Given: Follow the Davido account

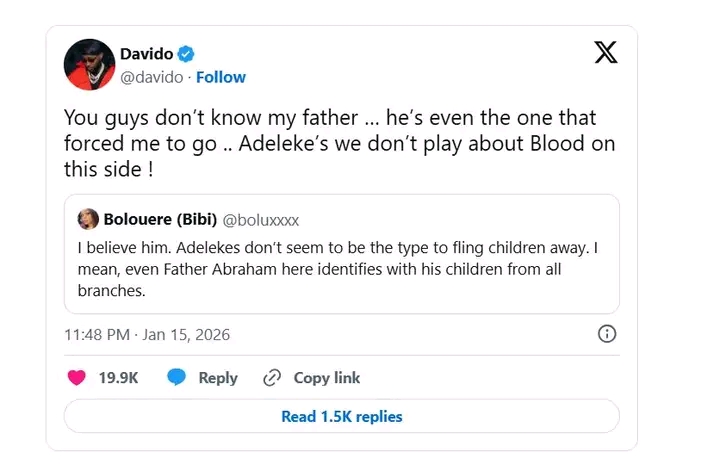Looking at the screenshot, I should tap(221, 77).
